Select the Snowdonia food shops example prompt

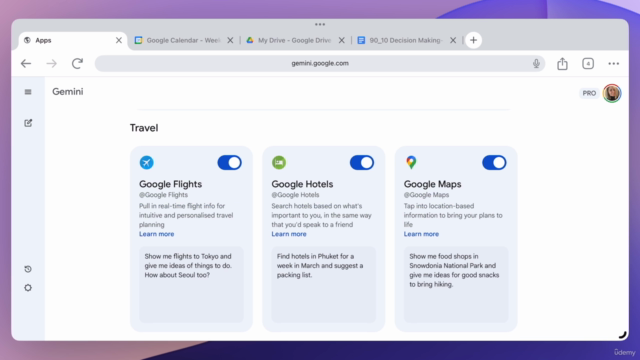pyautogui.click(x=456, y=284)
